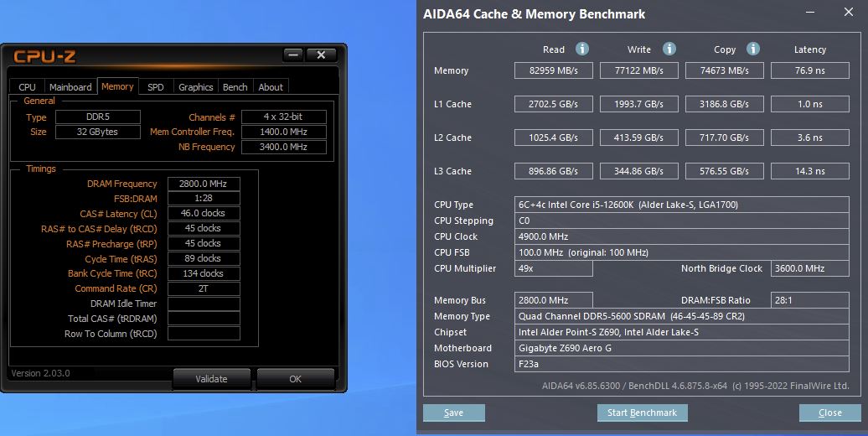868x436 pixels.
Task: Close AIDA64 window with the X icon
Action: pos(849,13)
